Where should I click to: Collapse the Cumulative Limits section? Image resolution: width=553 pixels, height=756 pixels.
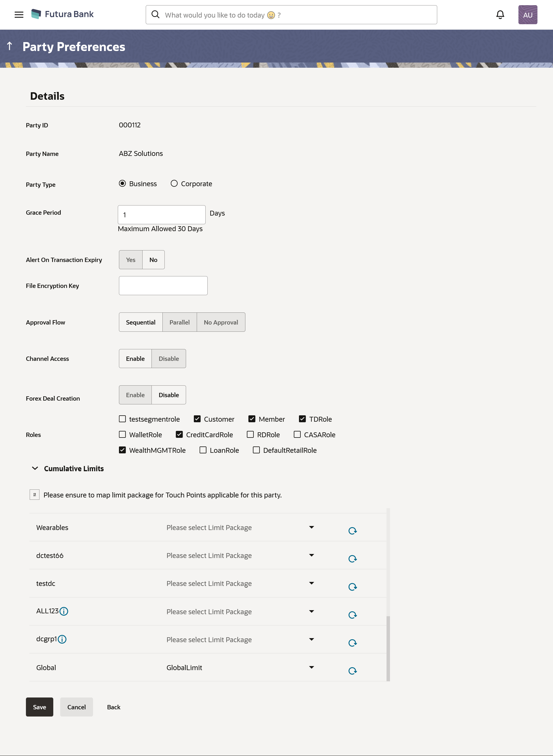[35, 468]
